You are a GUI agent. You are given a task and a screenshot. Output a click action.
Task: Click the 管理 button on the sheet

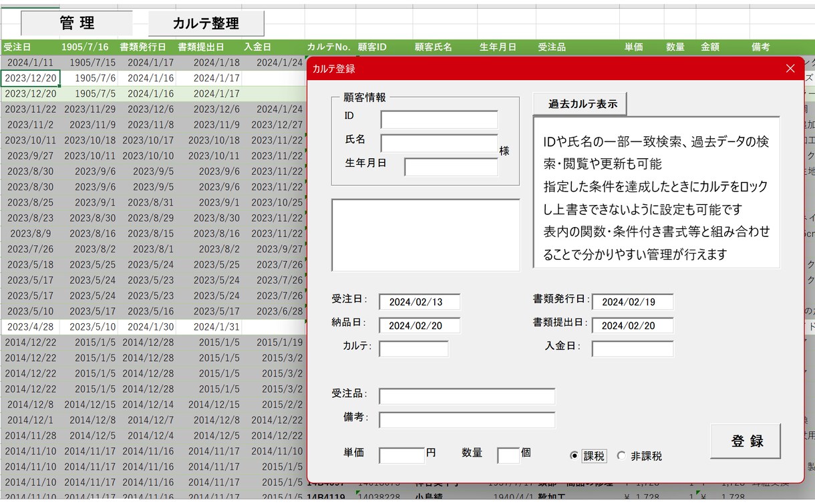click(x=77, y=23)
